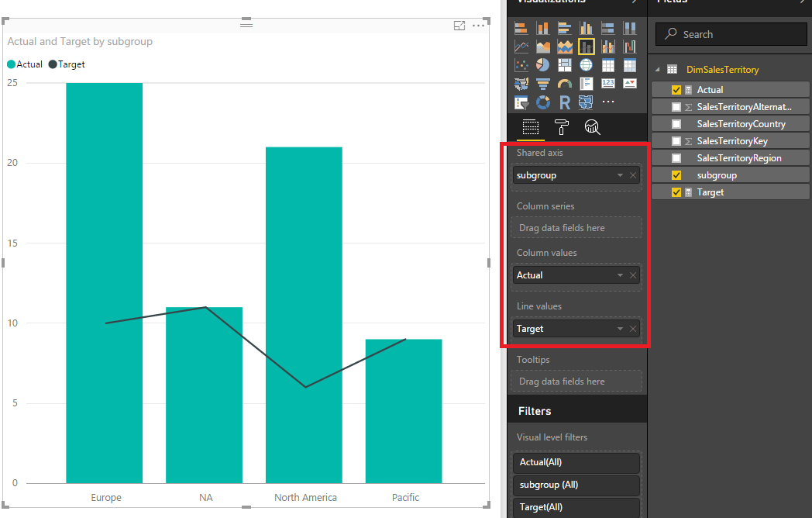Select line and clustered column chart visual
Viewport: 812px width, 518px height.
[608, 47]
